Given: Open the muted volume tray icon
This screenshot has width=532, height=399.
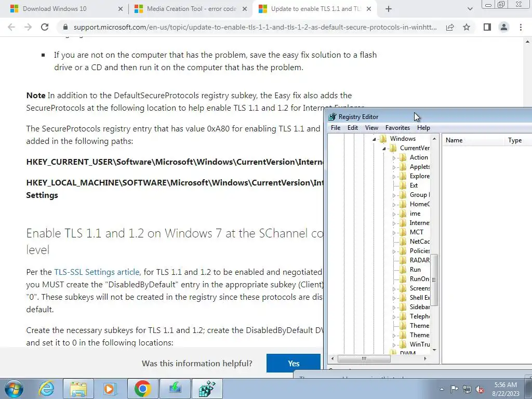Looking at the screenshot, I should tap(480, 389).
